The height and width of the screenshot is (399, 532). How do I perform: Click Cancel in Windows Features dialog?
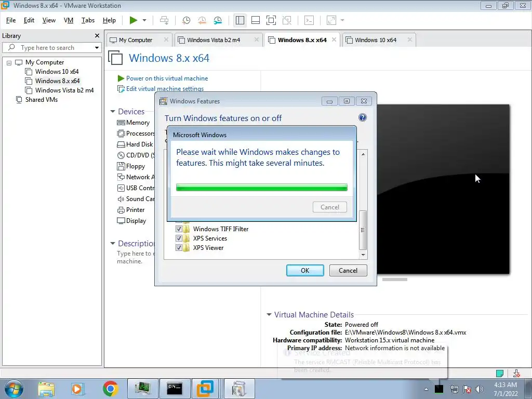(348, 270)
